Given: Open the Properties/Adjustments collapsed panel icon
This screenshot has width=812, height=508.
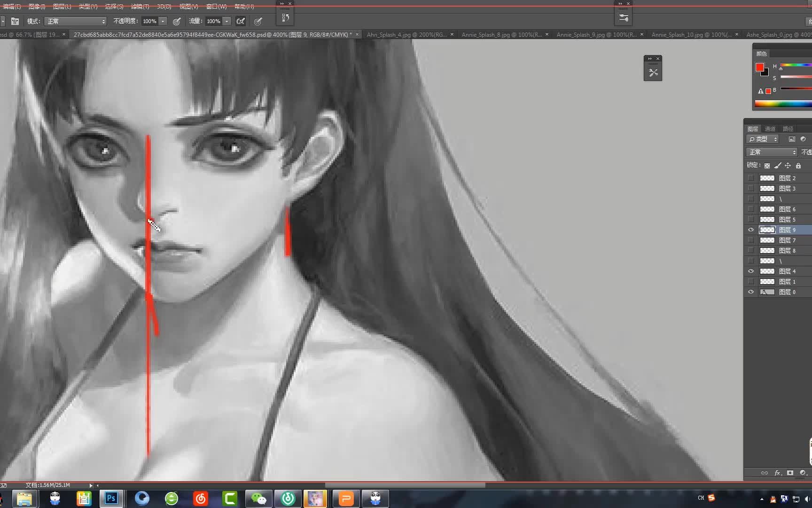Looking at the screenshot, I should click(624, 18).
